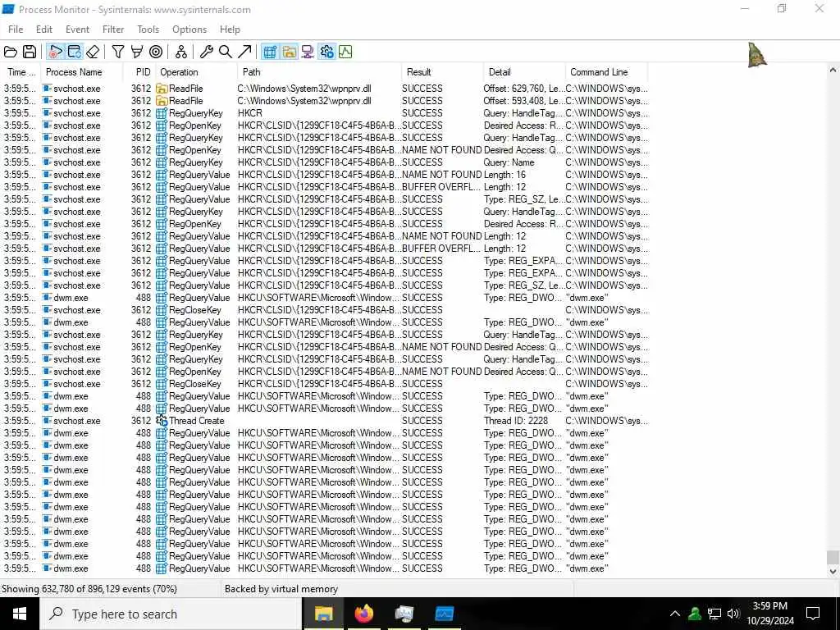Click the top ReadFile folder icon
Screen dimensions: 840x630
point(162,89)
